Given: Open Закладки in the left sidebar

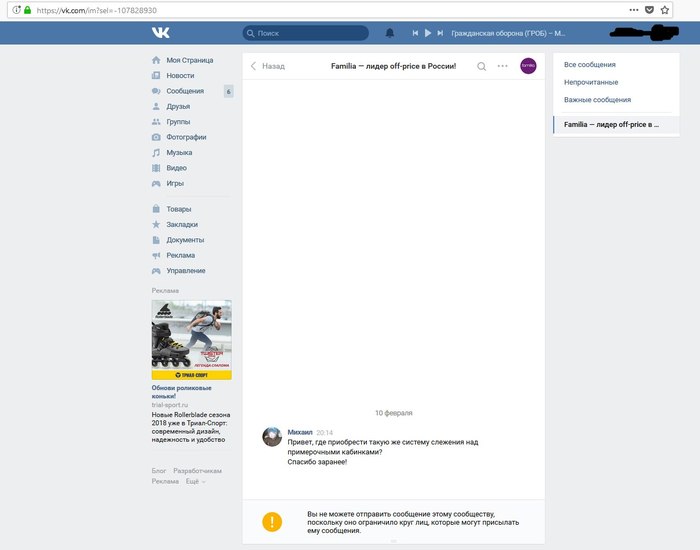Looking at the screenshot, I should pos(182,224).
